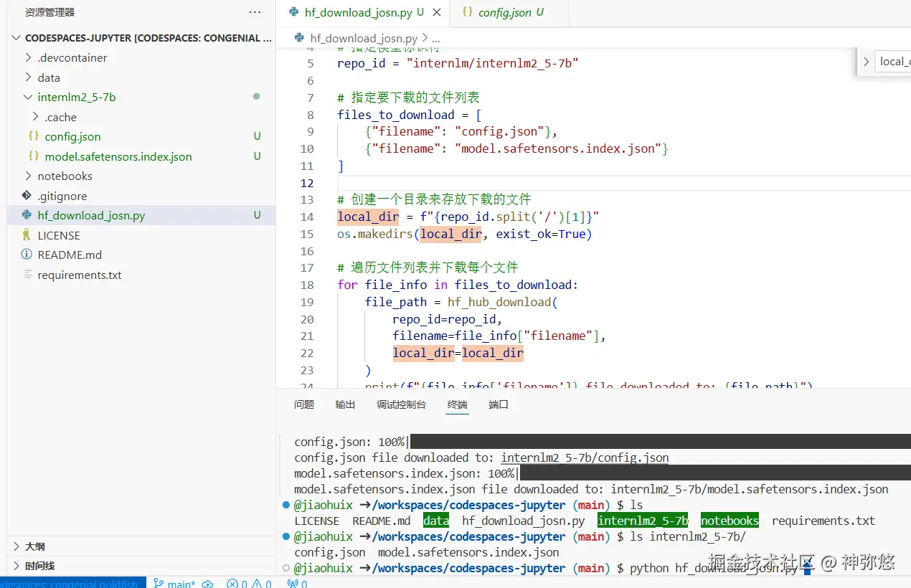Click "files_to_download" on line 8
Viewport: 911px width, 588px height.
396,115
